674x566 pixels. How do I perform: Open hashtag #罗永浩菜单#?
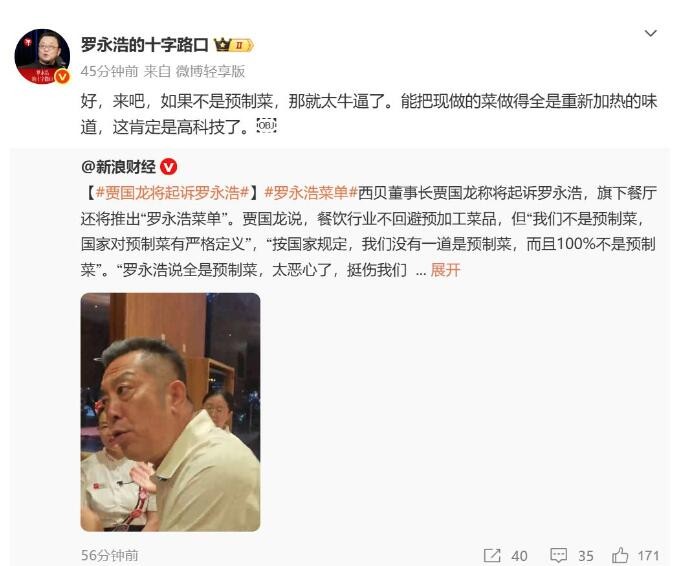tap(311, 193)
